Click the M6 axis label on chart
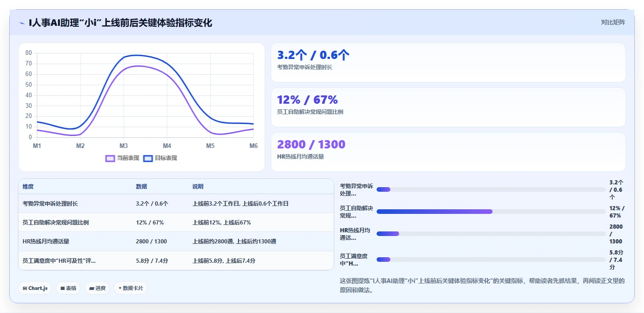644x313 pixels. coord(254,146)
